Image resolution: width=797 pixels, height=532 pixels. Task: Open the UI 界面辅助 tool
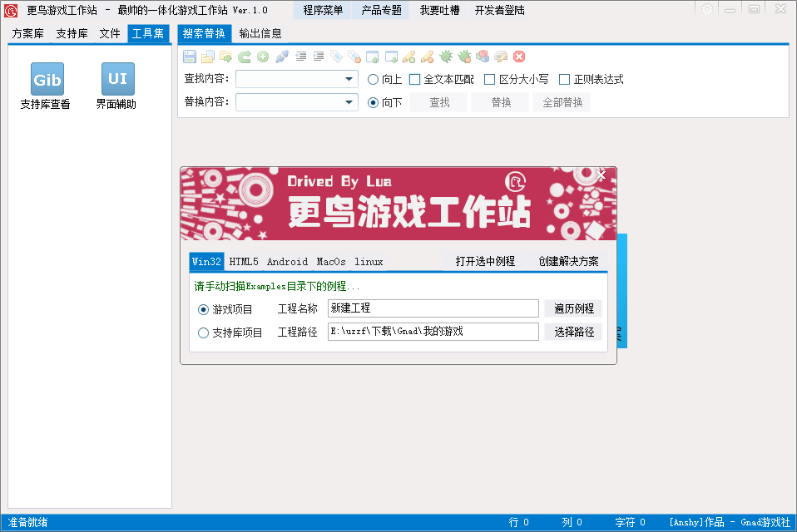(x=117, y=86)
